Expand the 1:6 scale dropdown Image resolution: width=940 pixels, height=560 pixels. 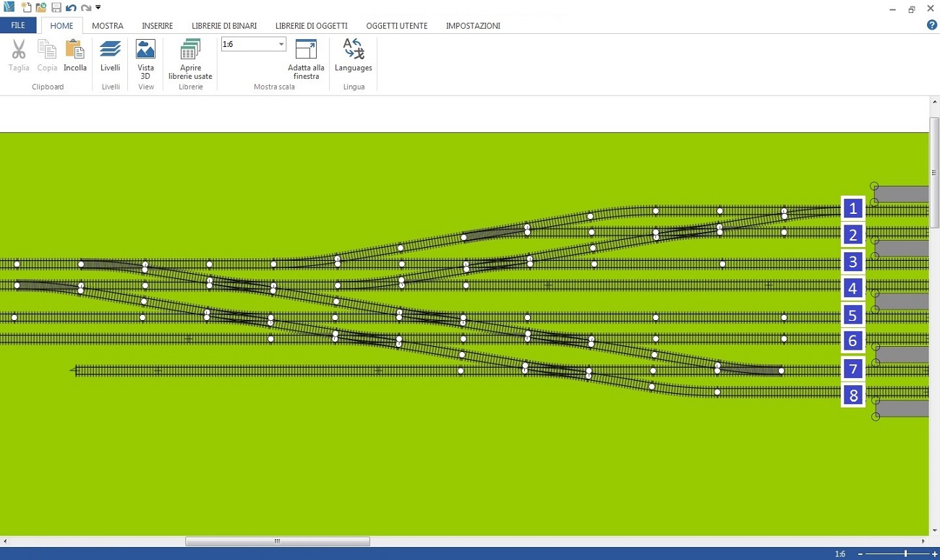click(x=281, y=45)
